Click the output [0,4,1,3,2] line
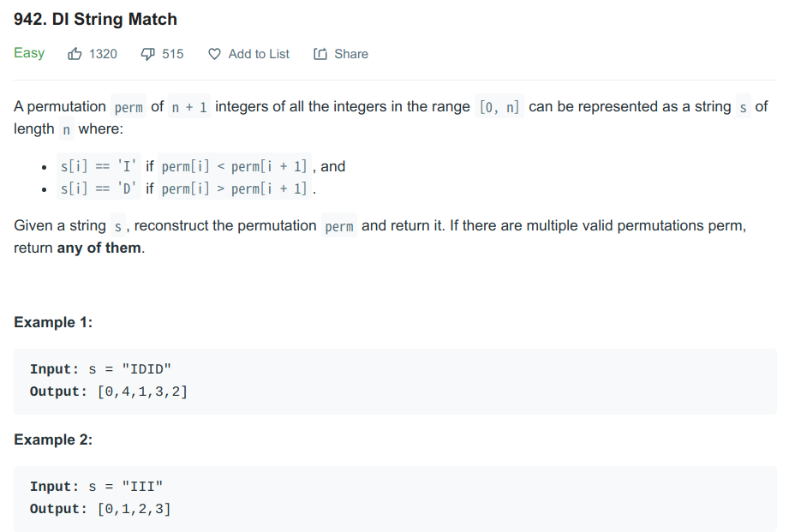 tap(109, 392)
